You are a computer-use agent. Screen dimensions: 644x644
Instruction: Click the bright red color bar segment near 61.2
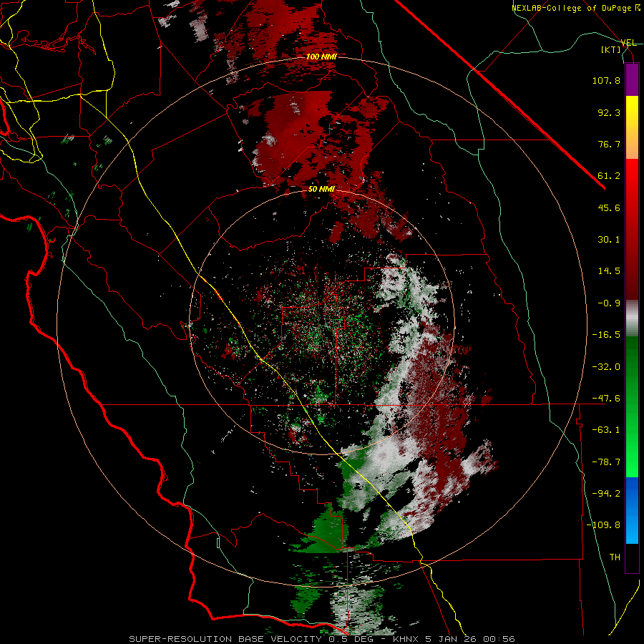632,177
